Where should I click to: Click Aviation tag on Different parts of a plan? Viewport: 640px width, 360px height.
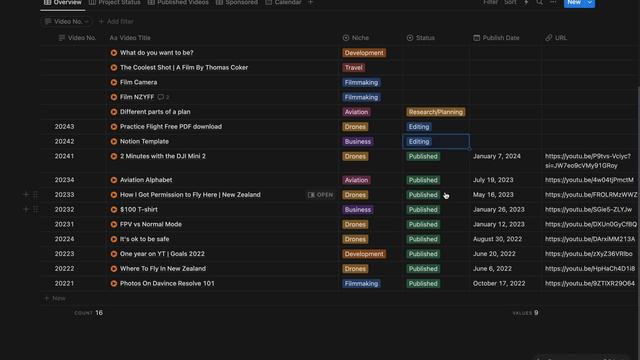(356, 112)
